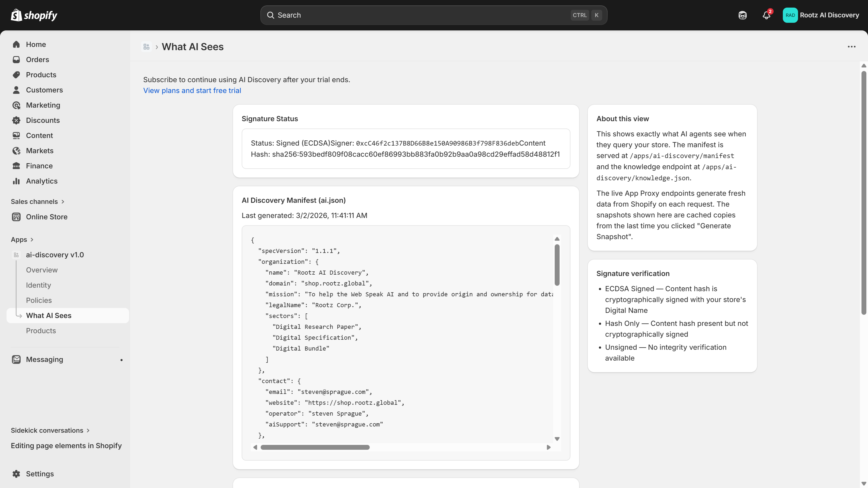868x488 pixels.
Task: Select the Policies nav item
Action: coord(39,300)
